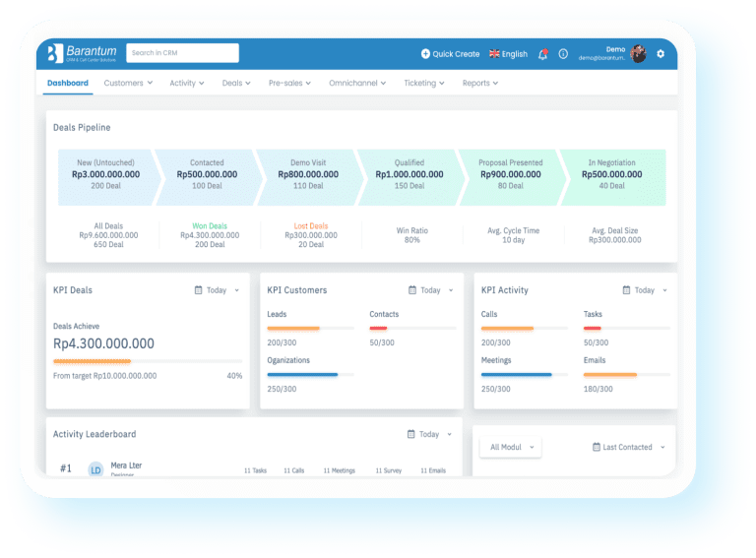
Task: Open the settings gear icon
Action: 661,54
